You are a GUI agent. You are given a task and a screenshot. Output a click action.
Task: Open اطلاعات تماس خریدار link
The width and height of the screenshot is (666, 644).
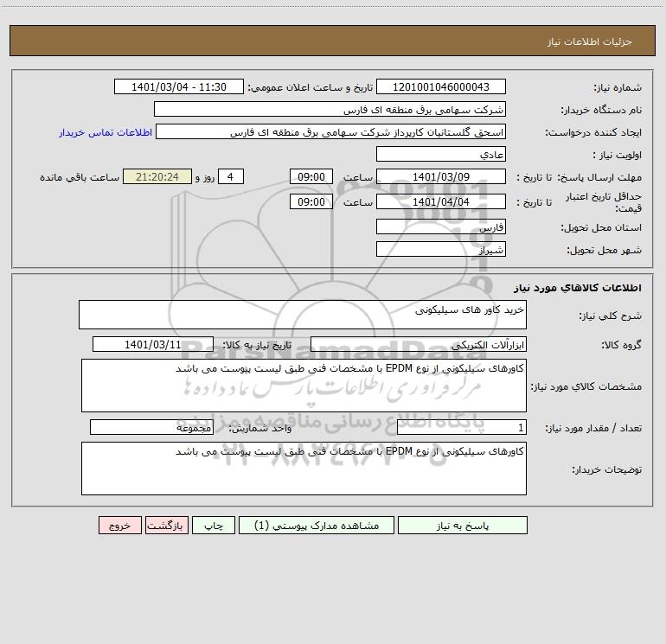106,132
